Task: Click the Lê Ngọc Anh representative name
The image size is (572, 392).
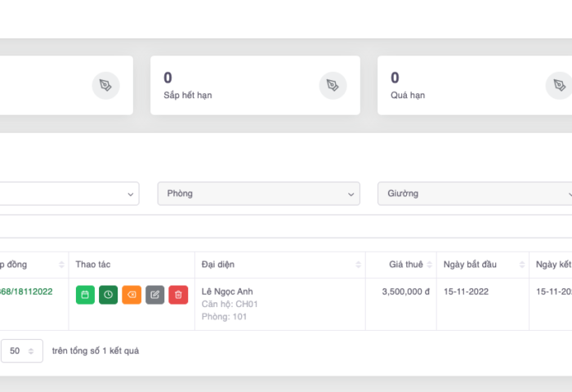Action: click(227, 292)
